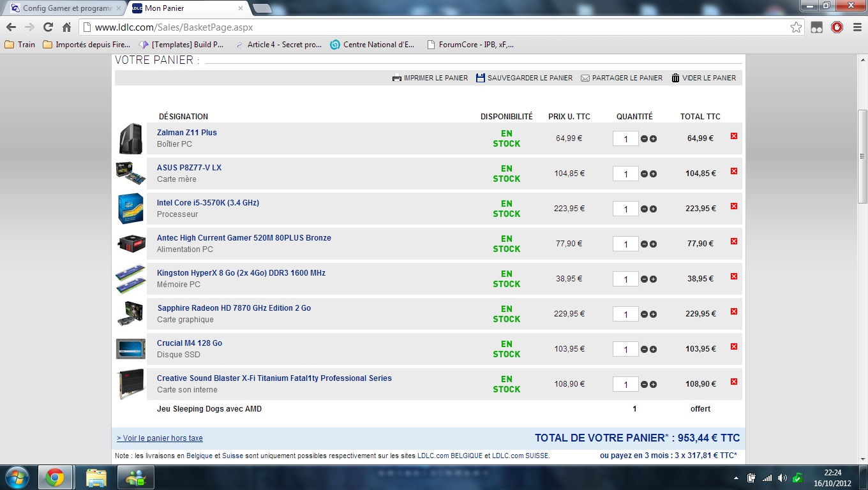Bookmark this page with the star icon
868x490 pixels.
pyautogui.click(x=796, y=27)
